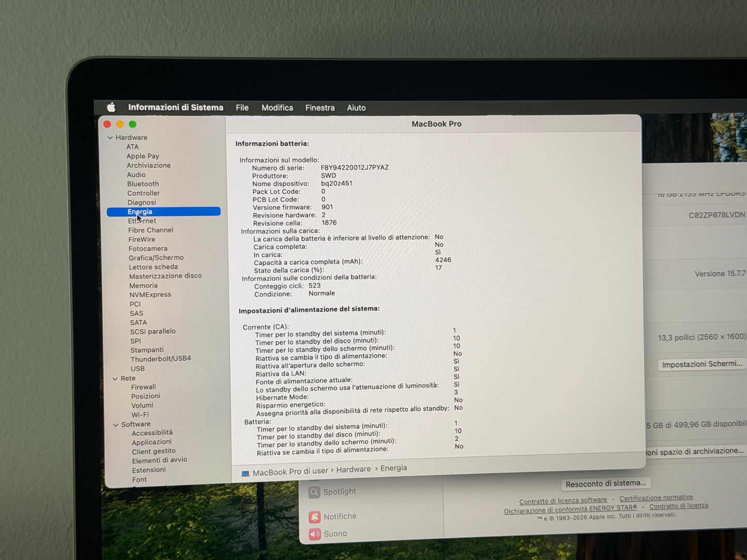Select ATA in the sidebar
Screen dimensions: 747x560
pyautogui.click(x=132, y=147)
